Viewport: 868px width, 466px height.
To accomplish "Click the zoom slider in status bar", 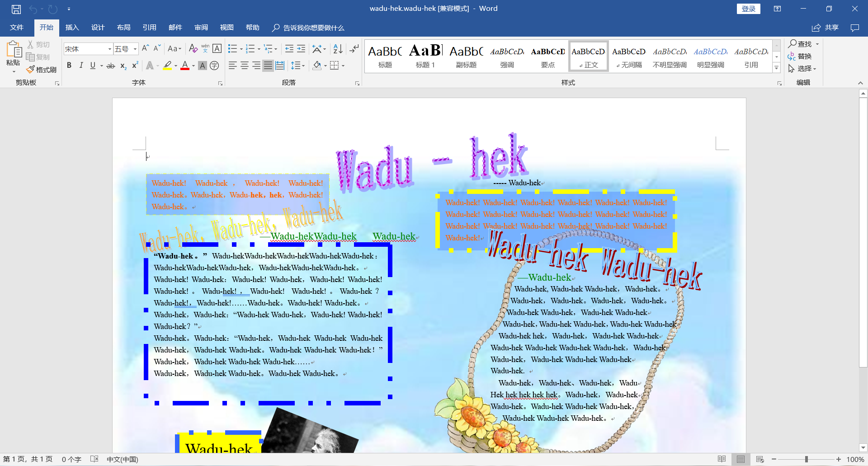I will 806,459.
